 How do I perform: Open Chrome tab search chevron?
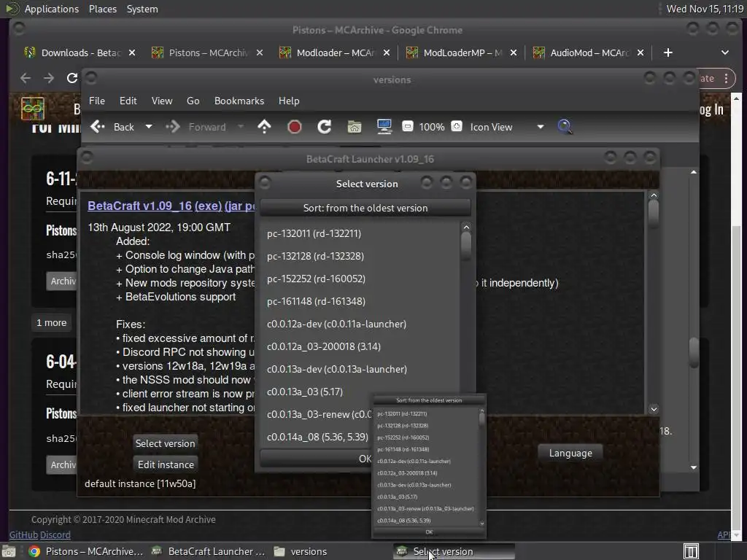[x=725, y=52]
